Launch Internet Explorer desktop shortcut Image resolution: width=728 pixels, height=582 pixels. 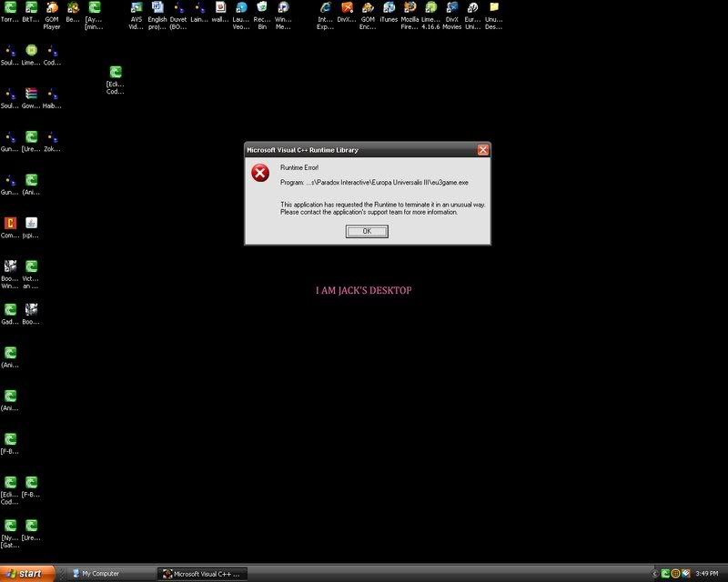point(326,15)
